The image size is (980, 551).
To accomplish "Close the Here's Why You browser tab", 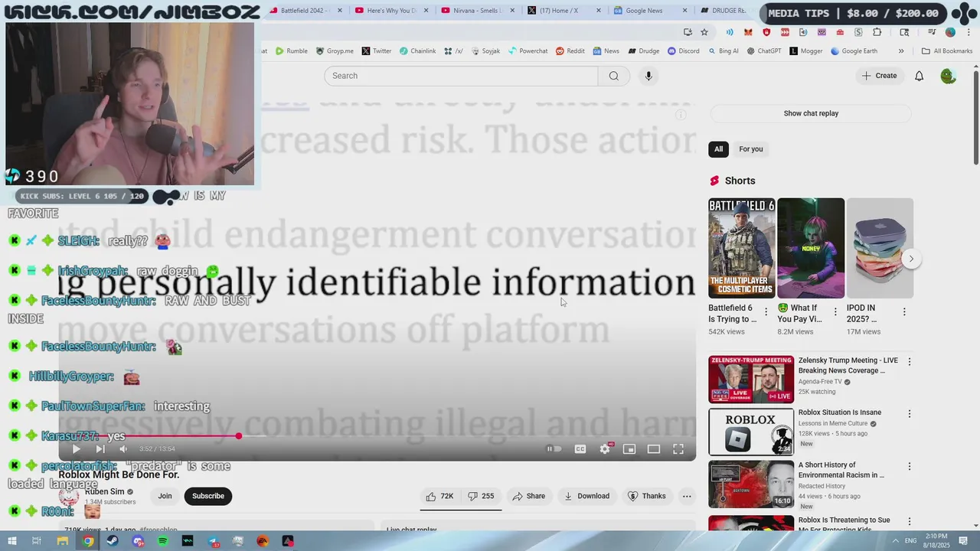I will 426,11.
